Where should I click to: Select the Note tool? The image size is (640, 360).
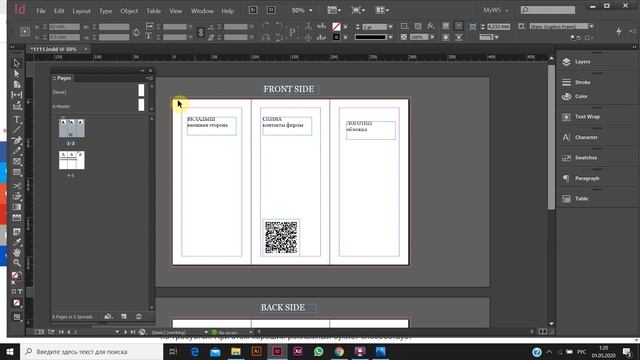point(16,232)
